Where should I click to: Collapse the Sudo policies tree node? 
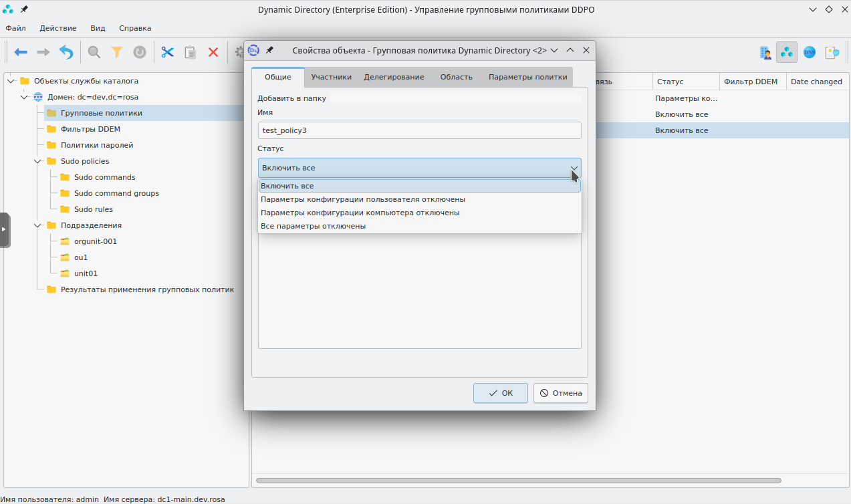pyautogui.click(x=37, y=161)
